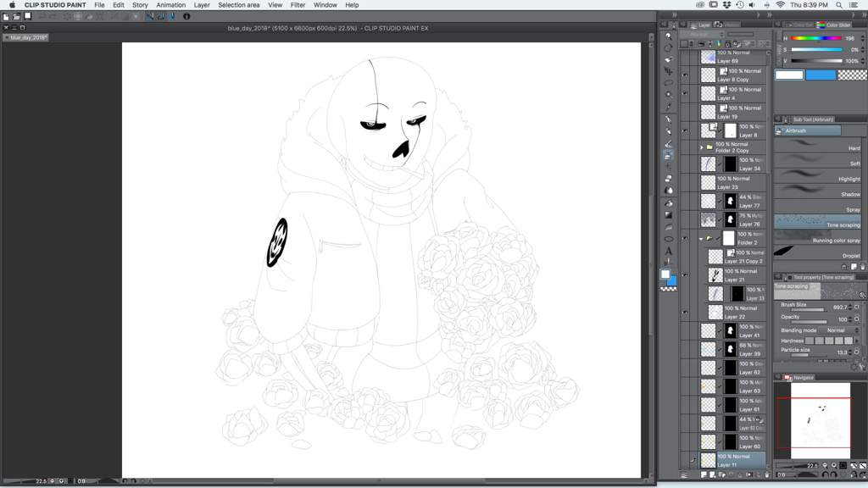Open the Blending mode Normal dropdown
Viewport: 868px width, 488px height.
pos(838,330)
